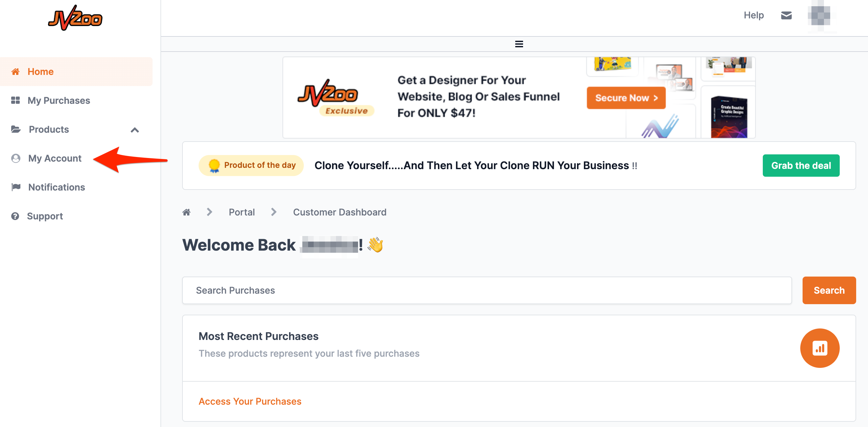
Task: Open My Account via the person icon
Action: [15, 158]
